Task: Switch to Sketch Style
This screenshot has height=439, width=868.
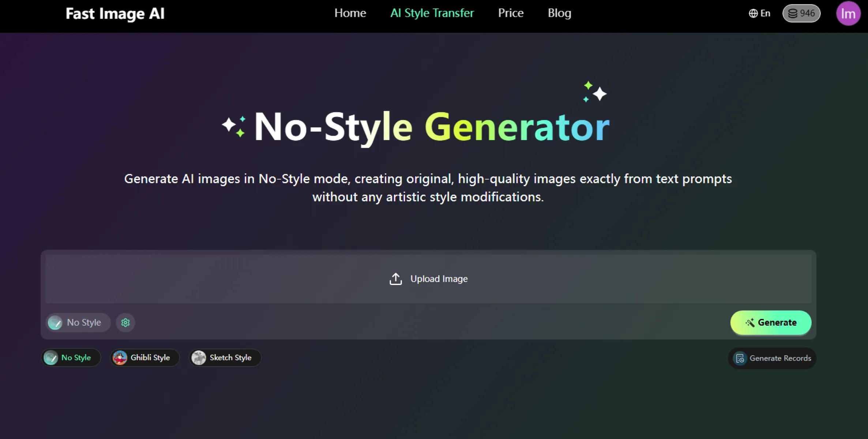Action: 230,357
